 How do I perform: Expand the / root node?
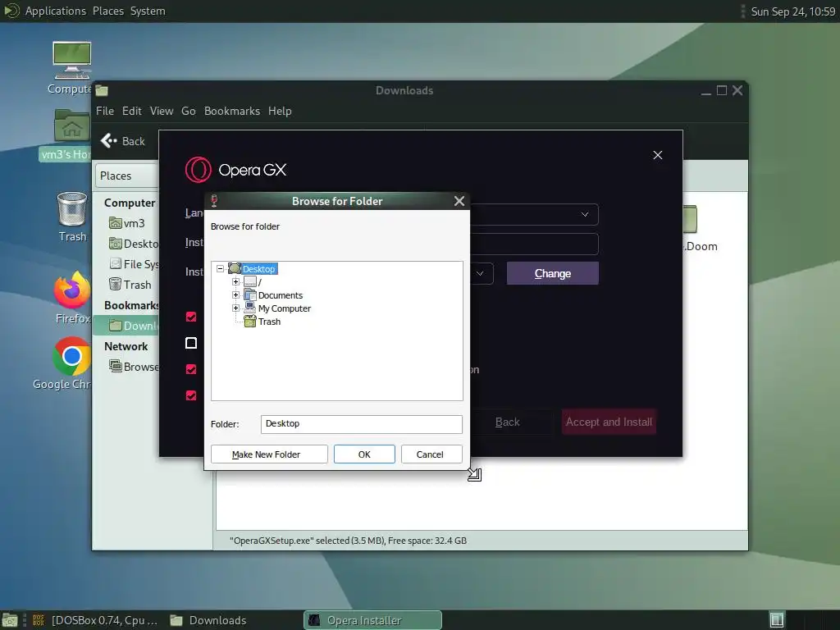(235, 282)
